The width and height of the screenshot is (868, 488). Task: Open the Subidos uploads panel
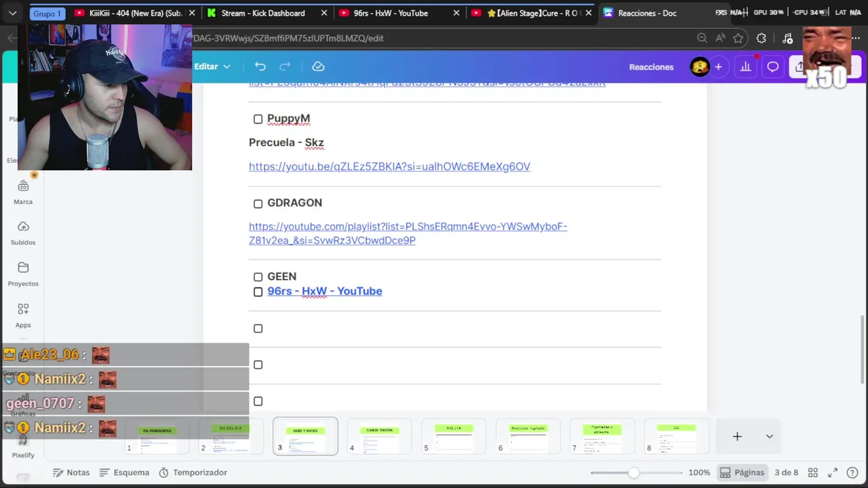(x=23, y=233)
